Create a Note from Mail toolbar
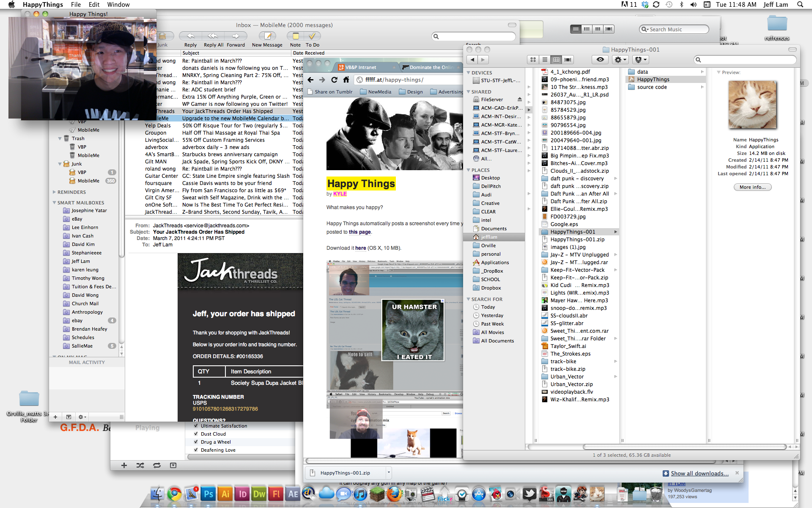 [x=295, y=36]
